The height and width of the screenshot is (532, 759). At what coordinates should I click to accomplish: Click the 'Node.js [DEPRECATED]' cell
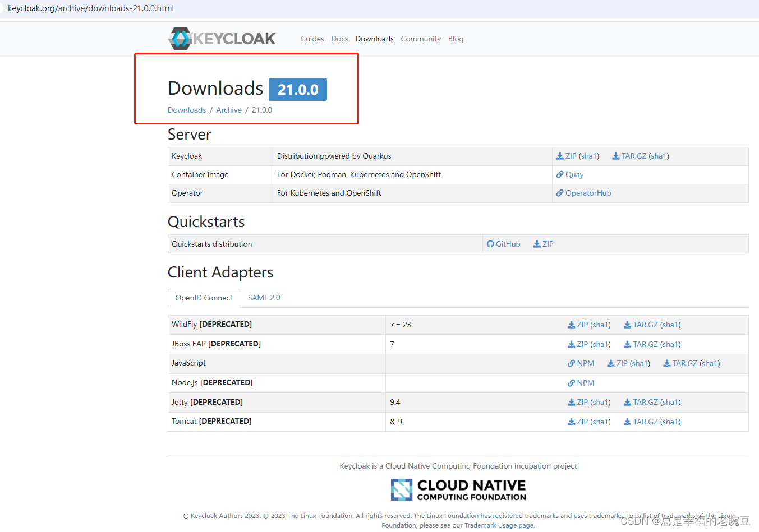point(277,383)
